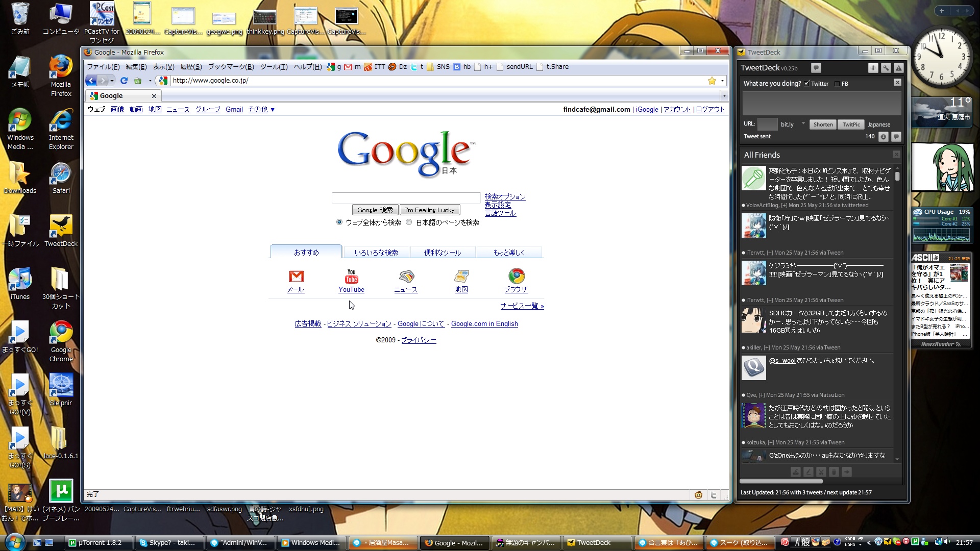Open the bit.ly URL shortener dropdown
980x551 pixels.
[x=803, y=123]
